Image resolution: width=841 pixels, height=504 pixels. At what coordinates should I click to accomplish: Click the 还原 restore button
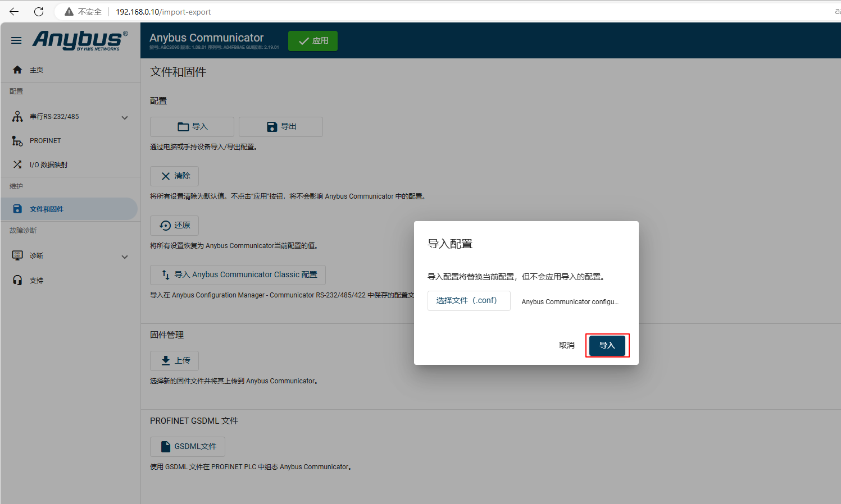(x=174, y=226)
